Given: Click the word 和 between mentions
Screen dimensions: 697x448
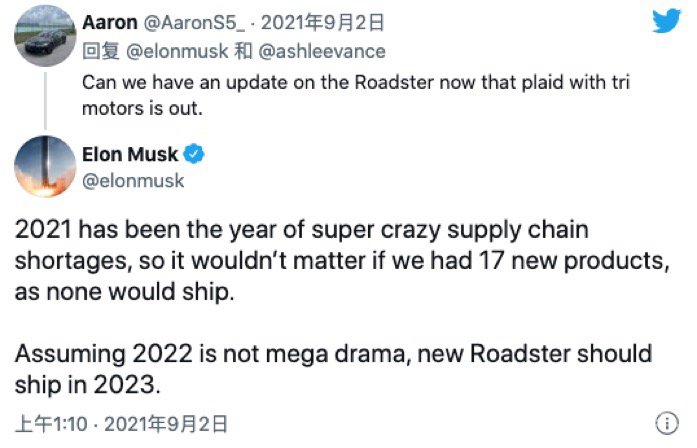Looking at the screenshot, I should click(x=243, y=52).
